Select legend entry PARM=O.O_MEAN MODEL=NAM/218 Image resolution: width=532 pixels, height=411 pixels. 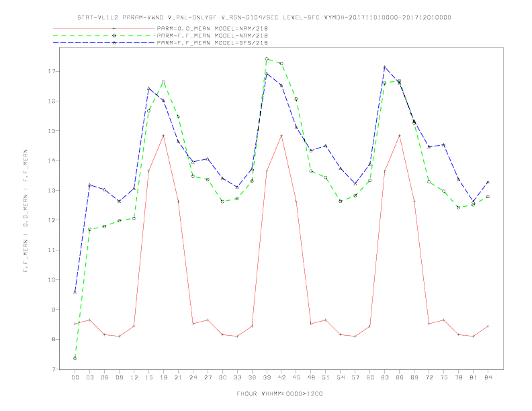point(212,28)
